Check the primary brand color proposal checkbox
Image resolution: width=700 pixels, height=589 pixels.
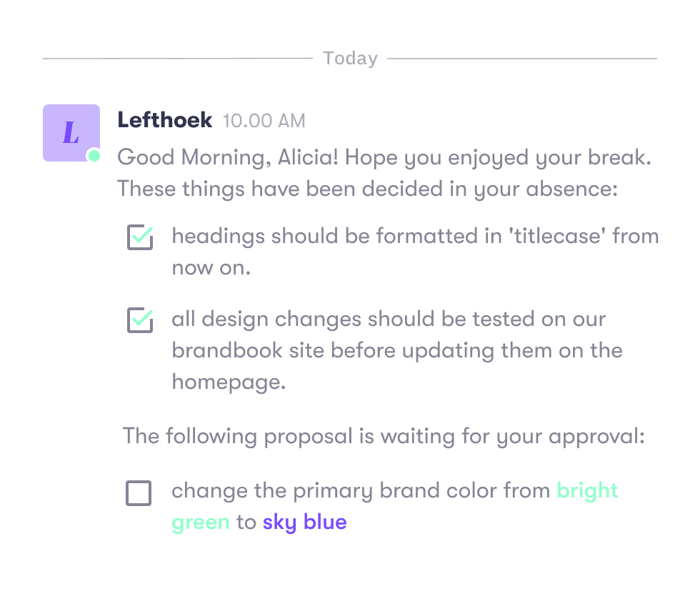coord(139,493)
